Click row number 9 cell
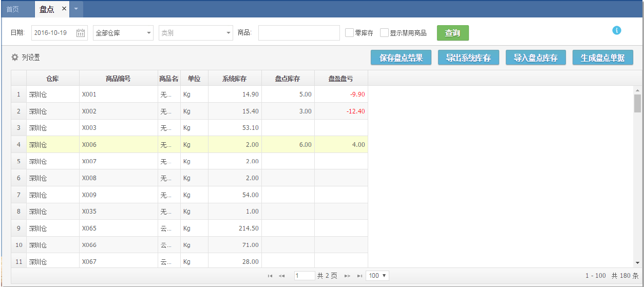Screen dimensions: 644x287 [x=19, y=228]
